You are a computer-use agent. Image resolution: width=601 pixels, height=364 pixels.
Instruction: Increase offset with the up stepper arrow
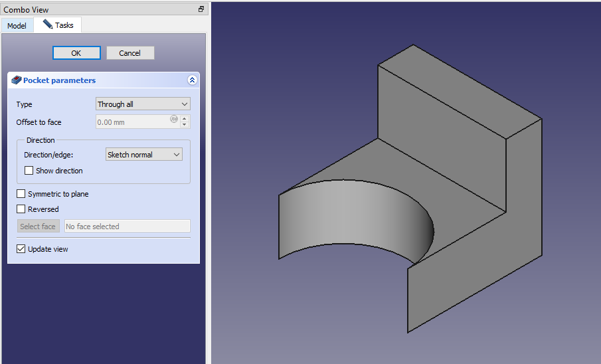pos(185,119)
